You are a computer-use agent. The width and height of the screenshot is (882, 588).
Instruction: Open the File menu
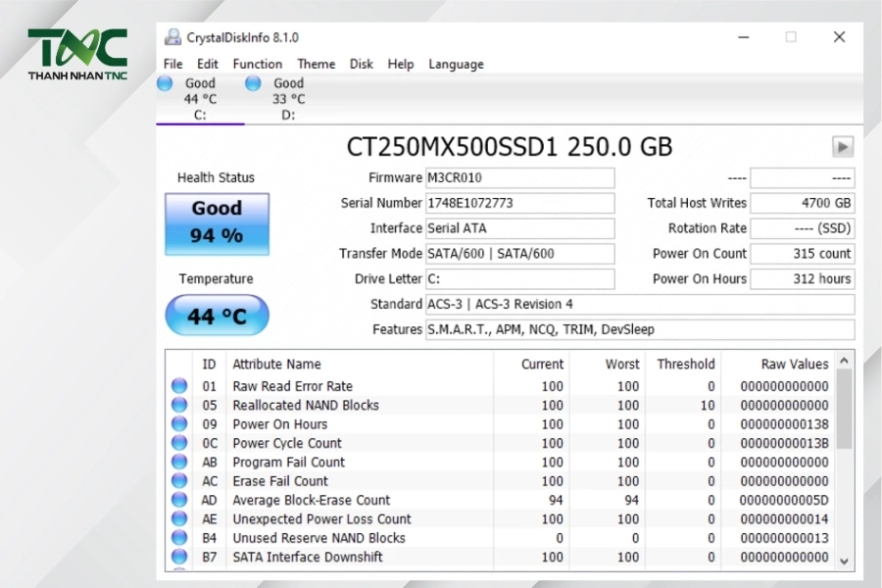[x=172, y=64]
